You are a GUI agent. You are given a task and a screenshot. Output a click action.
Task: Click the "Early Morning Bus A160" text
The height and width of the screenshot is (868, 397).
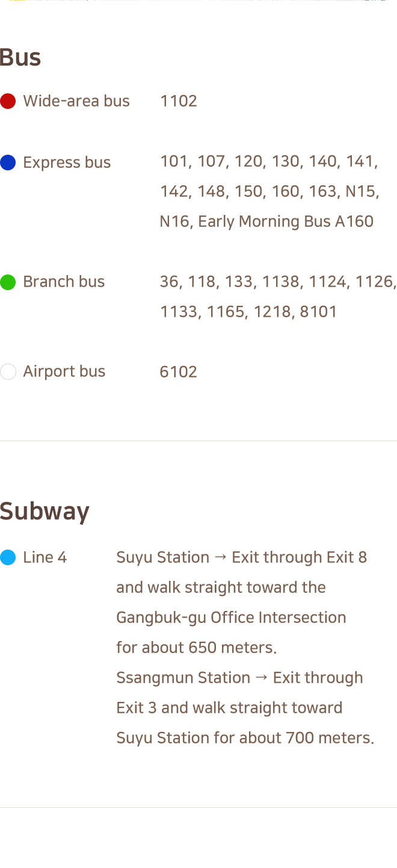(286, 222)
